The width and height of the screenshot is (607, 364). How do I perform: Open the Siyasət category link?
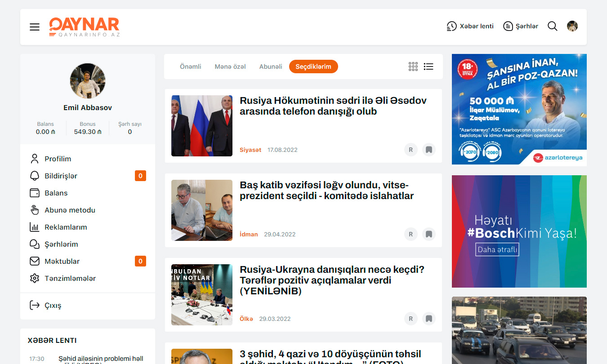point(250,150)
